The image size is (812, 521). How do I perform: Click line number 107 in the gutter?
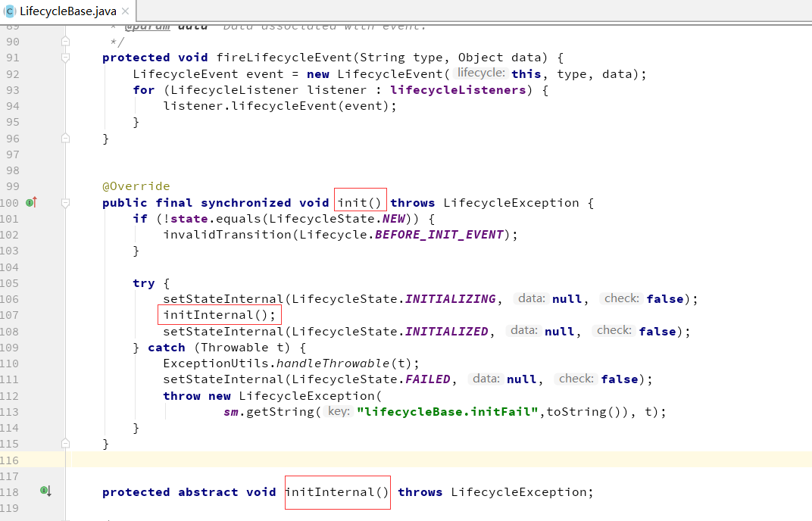(x=10, y=315)
